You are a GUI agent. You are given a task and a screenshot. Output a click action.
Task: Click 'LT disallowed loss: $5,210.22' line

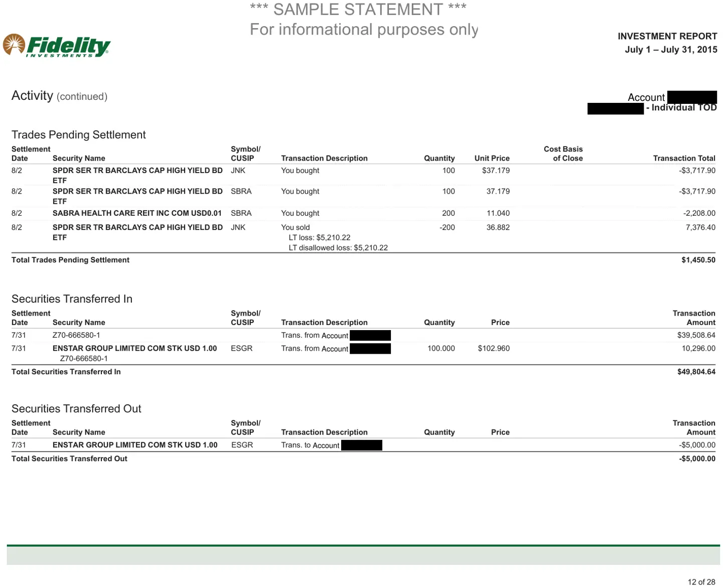click(338, 247)
